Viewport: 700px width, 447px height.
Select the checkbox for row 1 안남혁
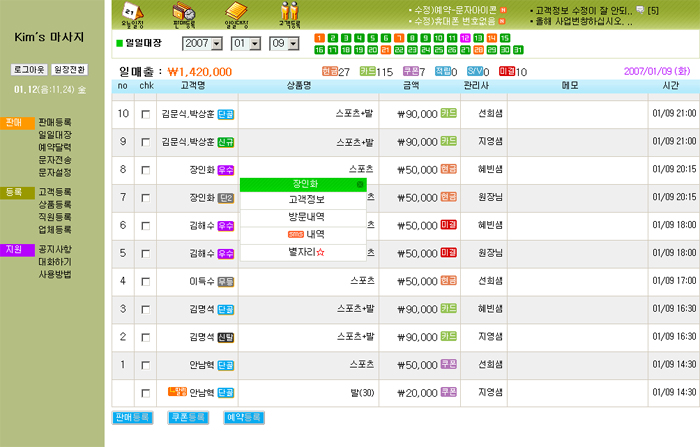coord(146,365)
